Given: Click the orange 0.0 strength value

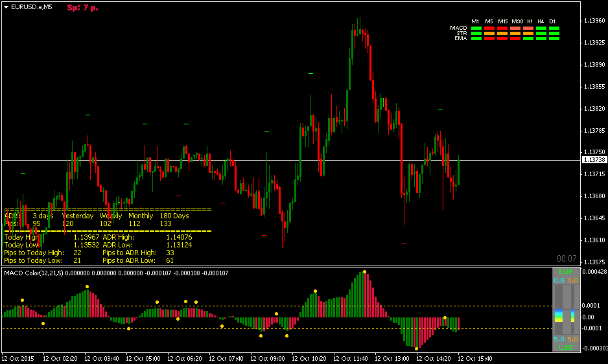Looking at the screenshot, I should click(x=573, y=280).
